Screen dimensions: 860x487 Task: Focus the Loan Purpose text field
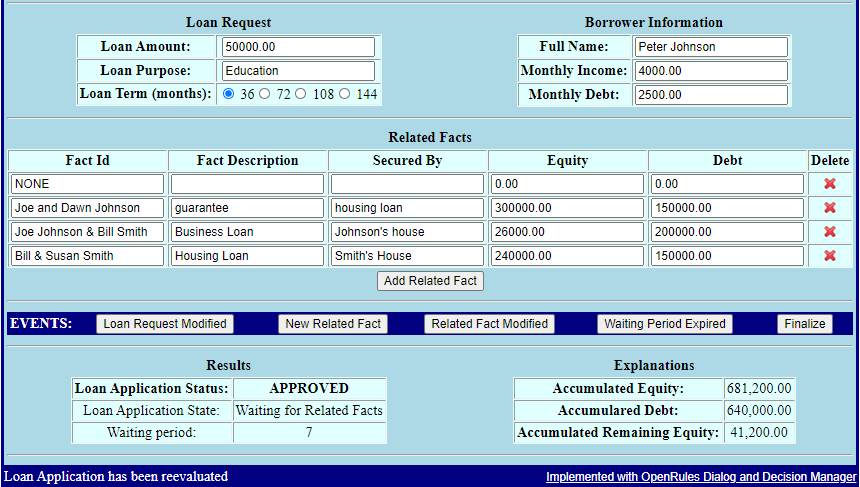[x=298, y=71]
